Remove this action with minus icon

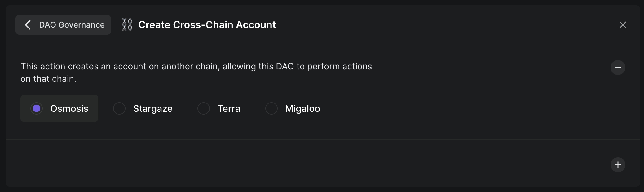pos(618,68)
